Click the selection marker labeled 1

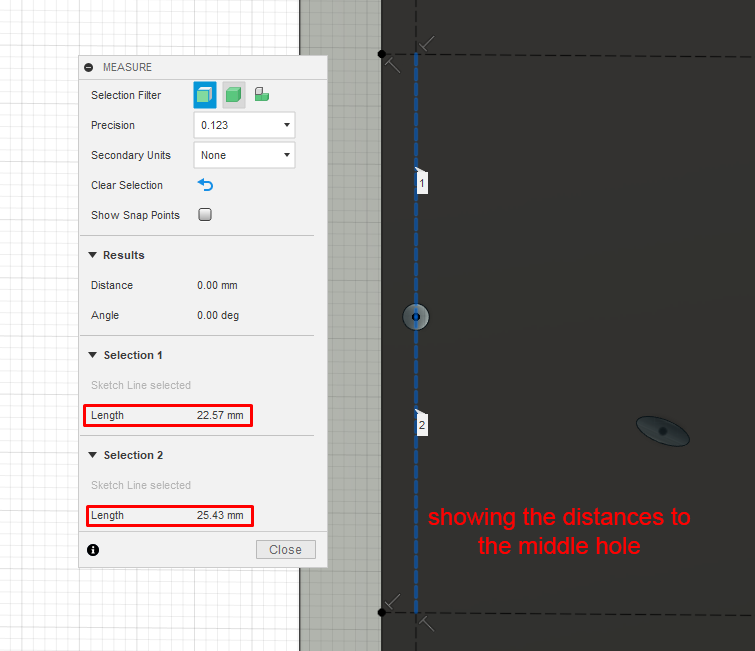422,182
